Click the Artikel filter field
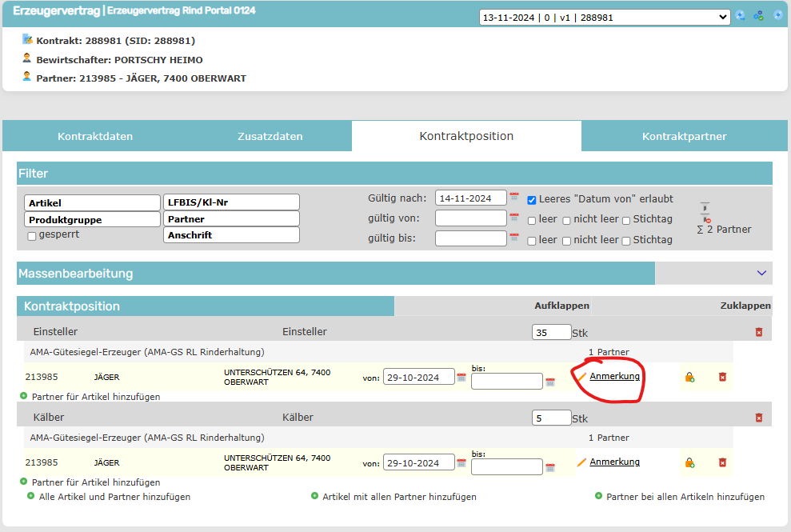 tap(93, 203)
